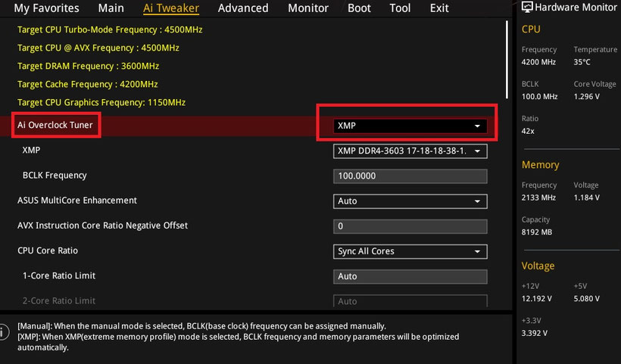Click the Core Voltage 1.296 V value
Viewport: 621px width, 364px height.
(587, 97)
